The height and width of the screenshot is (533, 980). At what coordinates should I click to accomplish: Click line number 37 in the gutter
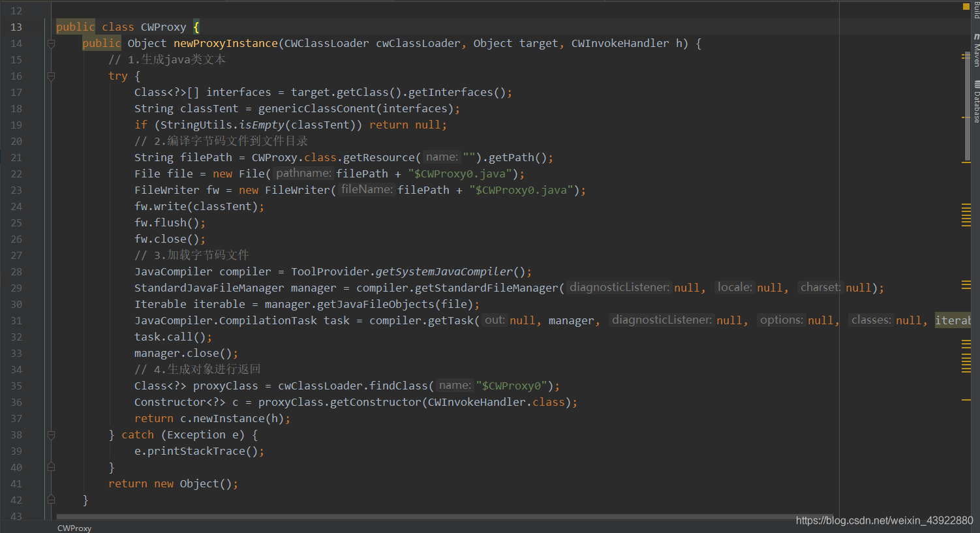coord(16,419)
